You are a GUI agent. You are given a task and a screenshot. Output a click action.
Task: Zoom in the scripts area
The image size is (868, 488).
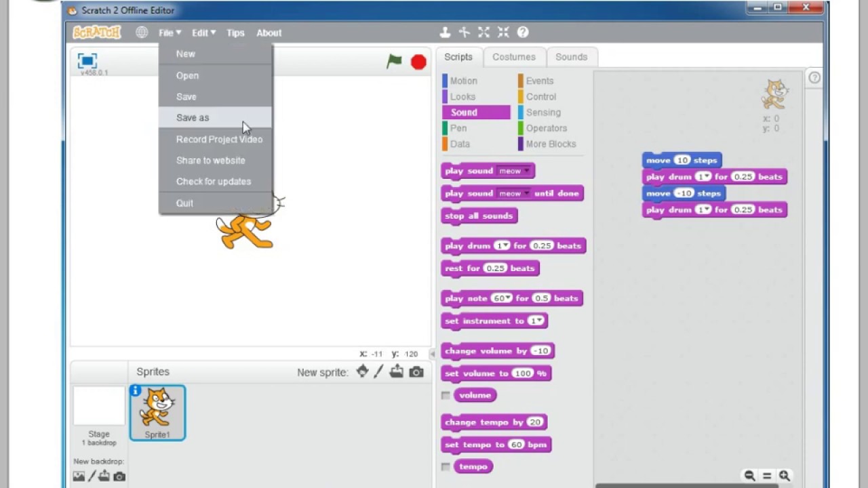(785, 476)
